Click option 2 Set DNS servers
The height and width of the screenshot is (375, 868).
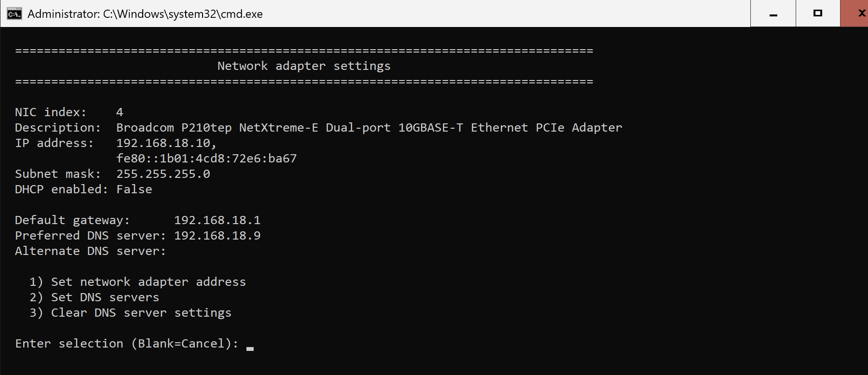(94, 297)
